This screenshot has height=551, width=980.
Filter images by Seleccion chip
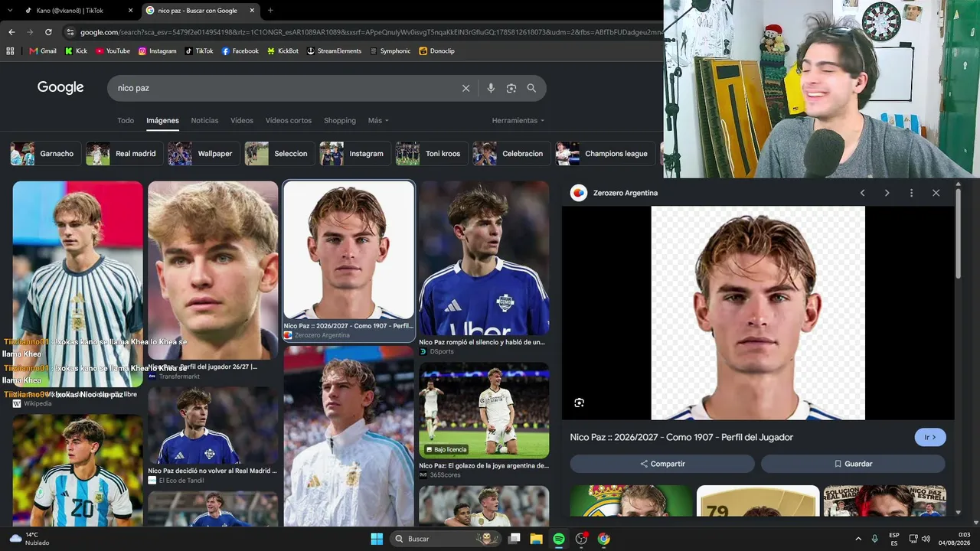pos(279,154)
